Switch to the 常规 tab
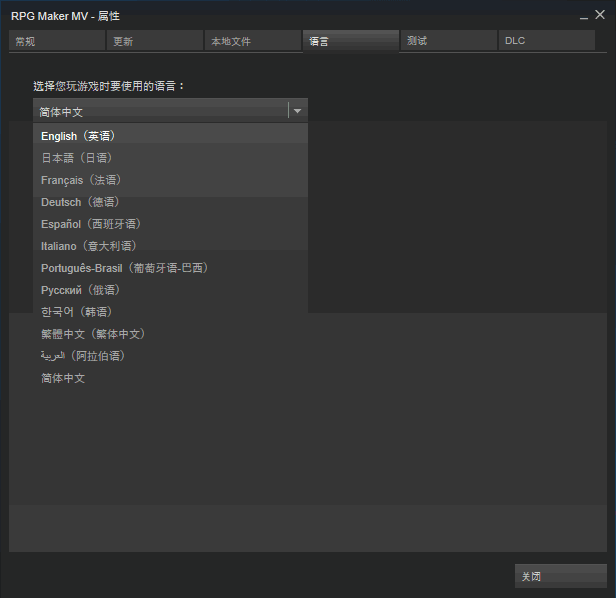 [x=57, y=41]
